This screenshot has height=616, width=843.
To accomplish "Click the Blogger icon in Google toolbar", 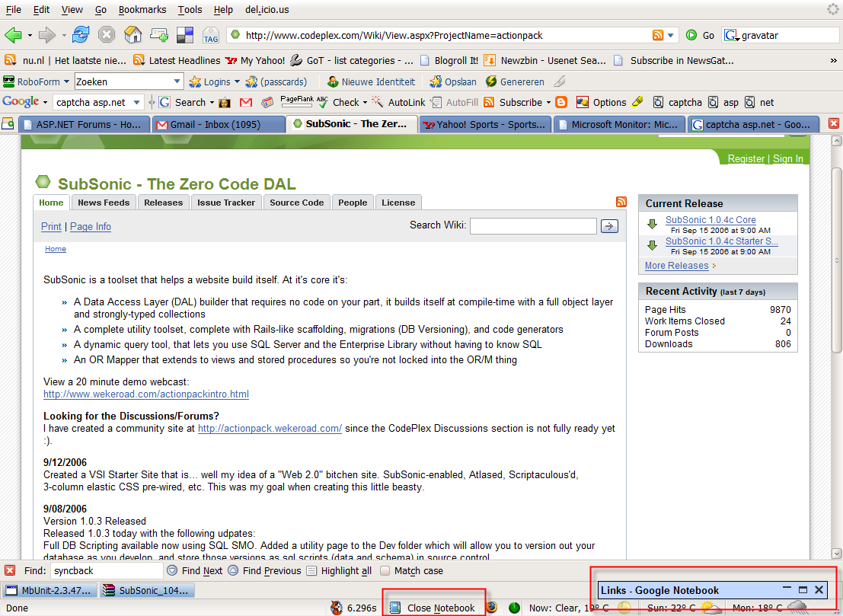I will 561,102.
